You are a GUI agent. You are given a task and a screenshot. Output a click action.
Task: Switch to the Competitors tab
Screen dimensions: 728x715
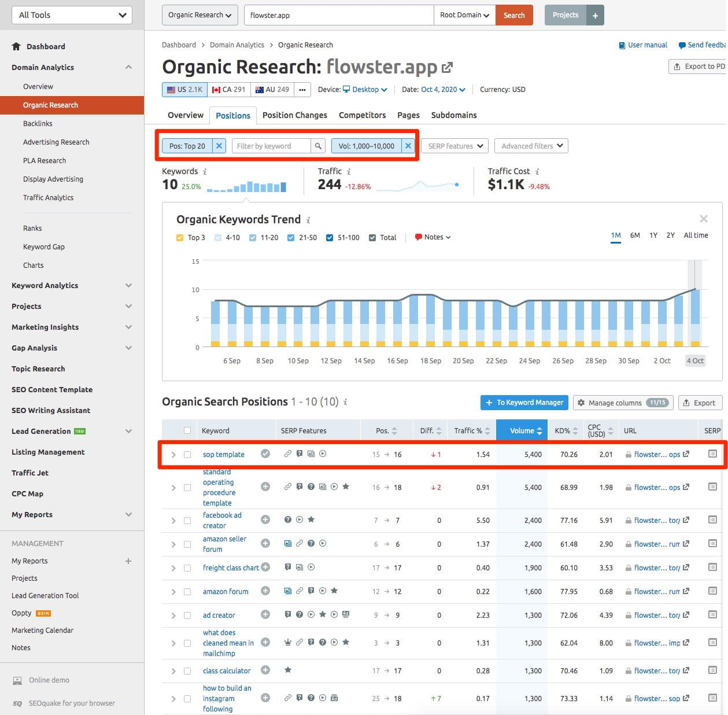363,115
